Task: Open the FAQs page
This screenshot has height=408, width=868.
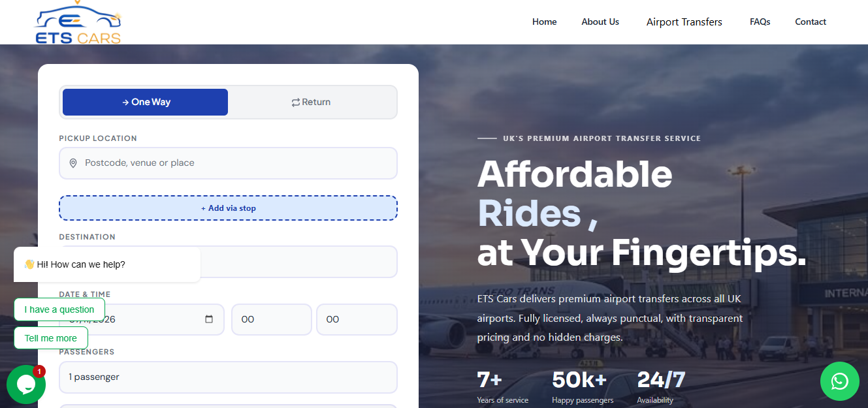Action: pos(760,22)
